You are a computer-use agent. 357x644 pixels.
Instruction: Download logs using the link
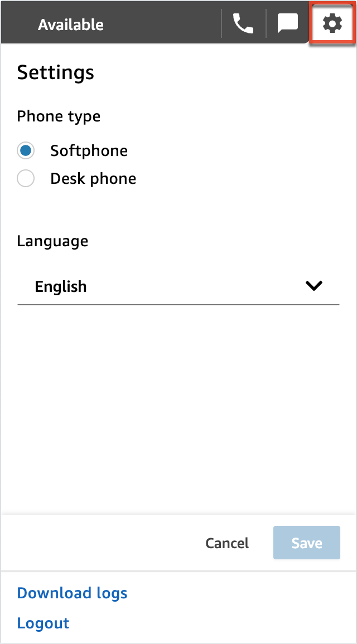(72, 593)
